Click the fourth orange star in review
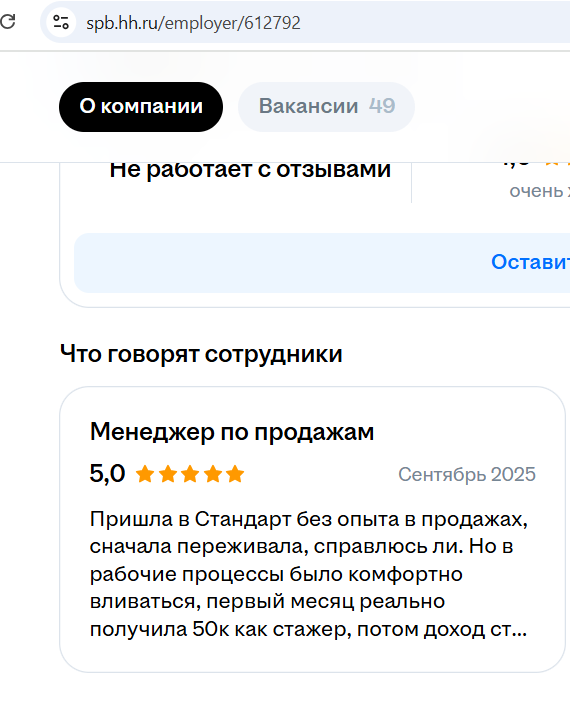 [213, 474]
